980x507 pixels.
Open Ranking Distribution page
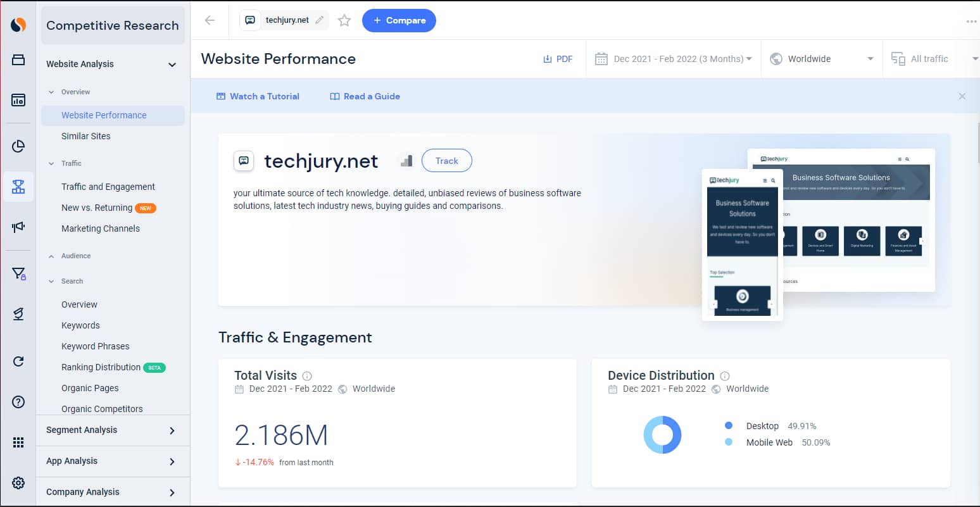tap(101, 367)
